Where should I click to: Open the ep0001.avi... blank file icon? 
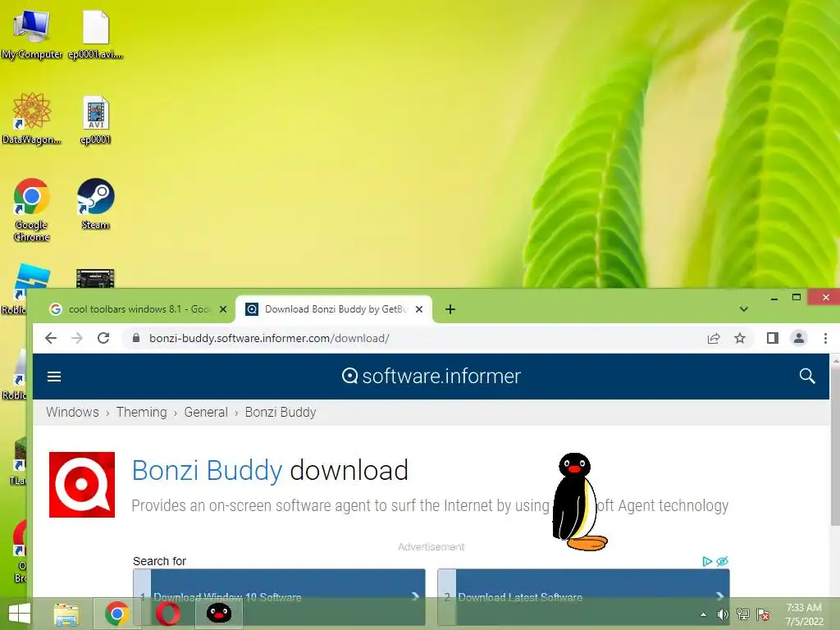click(96, 34)
